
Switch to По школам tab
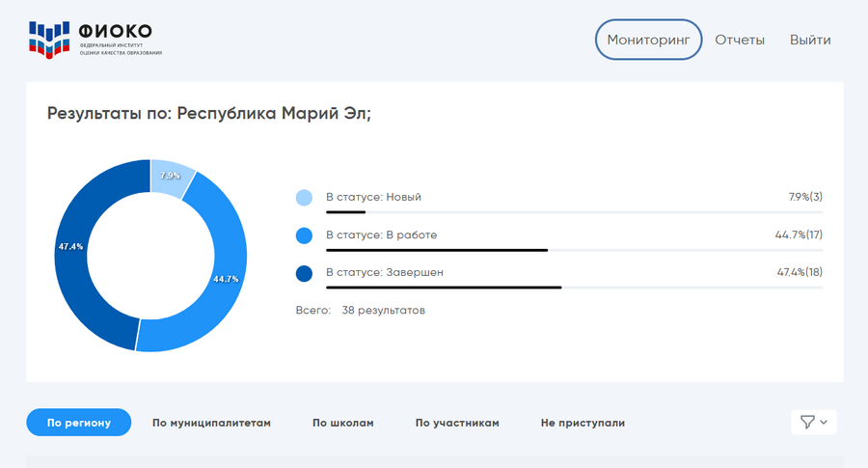(x=342, y=423)
